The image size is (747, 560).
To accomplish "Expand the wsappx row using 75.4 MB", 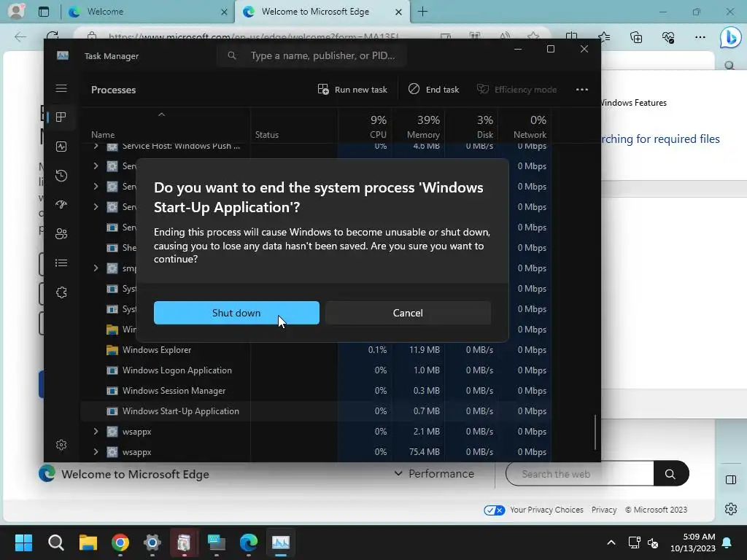I will [96, 452].
